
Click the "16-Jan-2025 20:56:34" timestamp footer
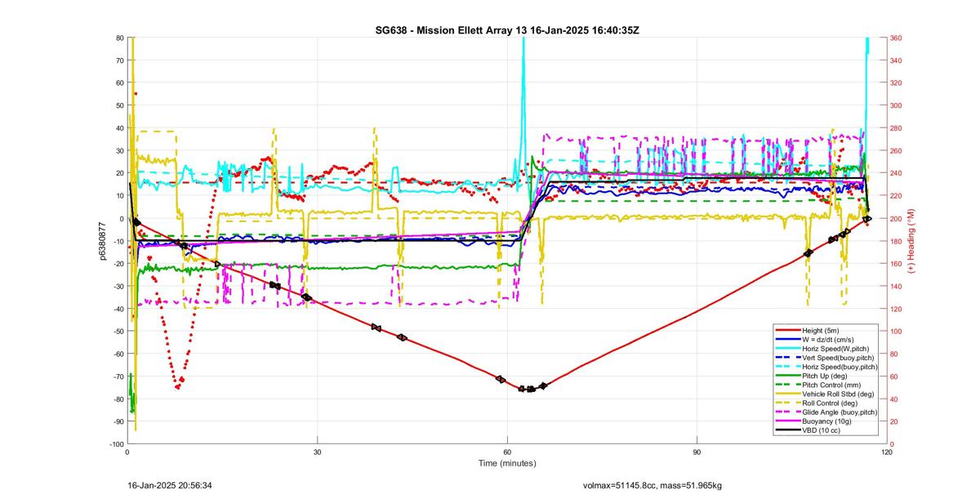point(171,486)
